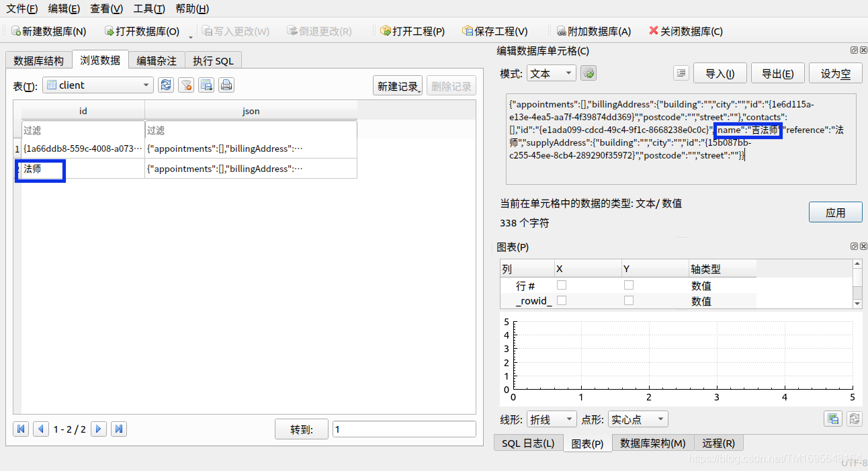Switch to the 执行 SQL tab
This screenshot has height=471, width=868.
tap(213, 60)
